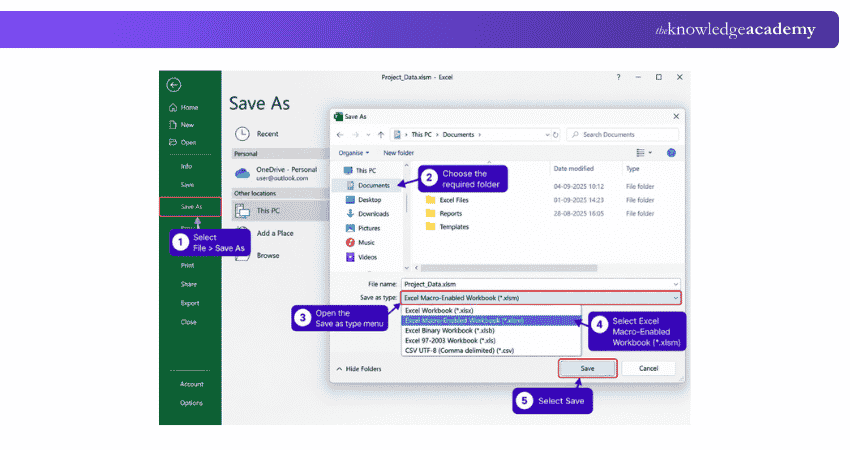This screenshot has width=850, height=450.
Task: Select Music in the navigation pane
Action: point(360,242)
